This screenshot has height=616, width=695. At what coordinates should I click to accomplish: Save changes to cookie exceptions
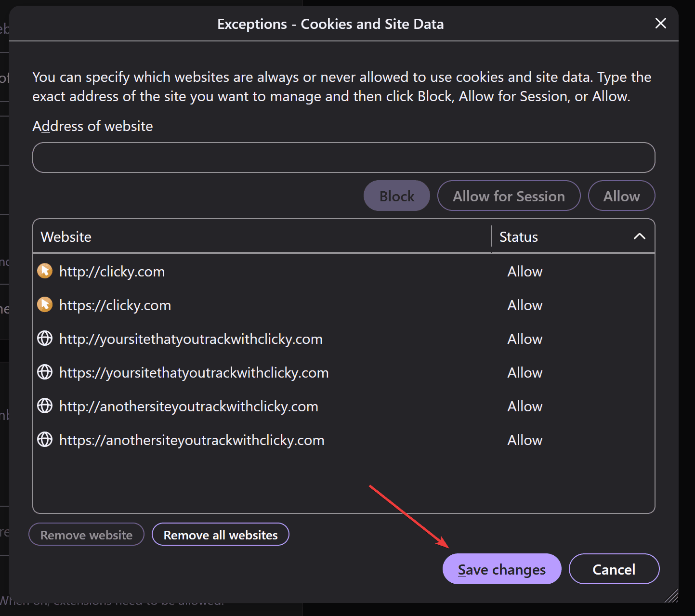pyautogui.click(x=502, y=569)
